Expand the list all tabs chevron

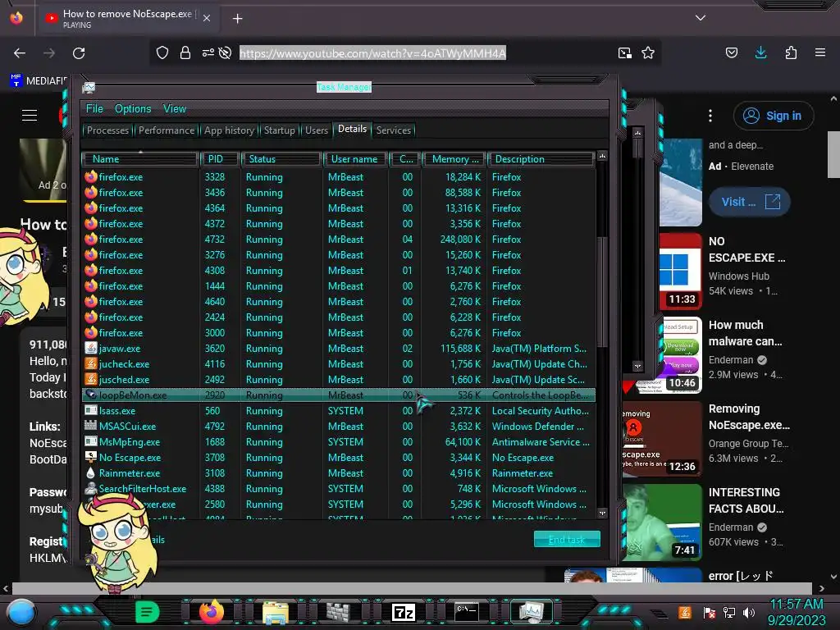pos(701,18)
